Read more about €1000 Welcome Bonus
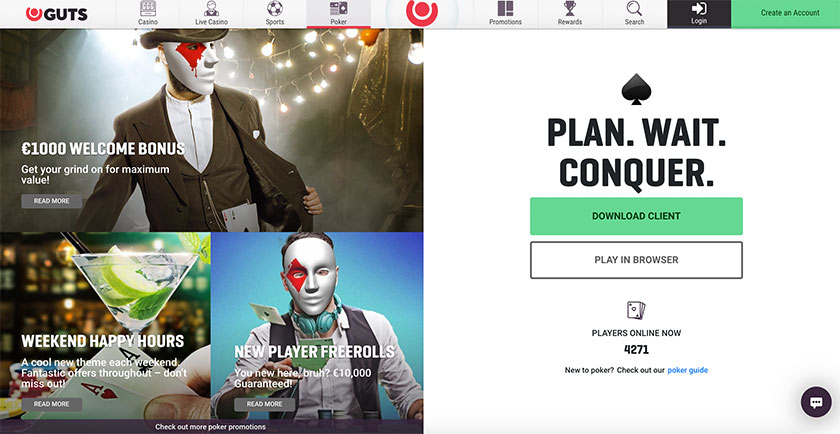Viewport: 840px width, 434px height. (x=51, y=201)
